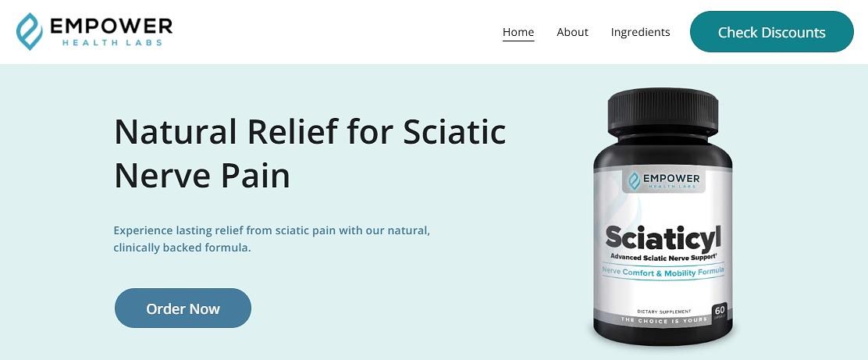868x360 pixels.
Task: Click the 'Nerve Pain' headline line
Action: tap(202, 176)
